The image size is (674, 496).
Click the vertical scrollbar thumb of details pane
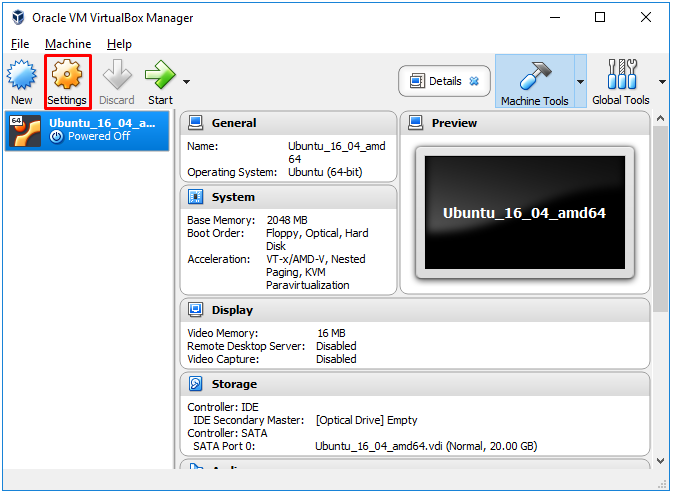pos(661,219)
